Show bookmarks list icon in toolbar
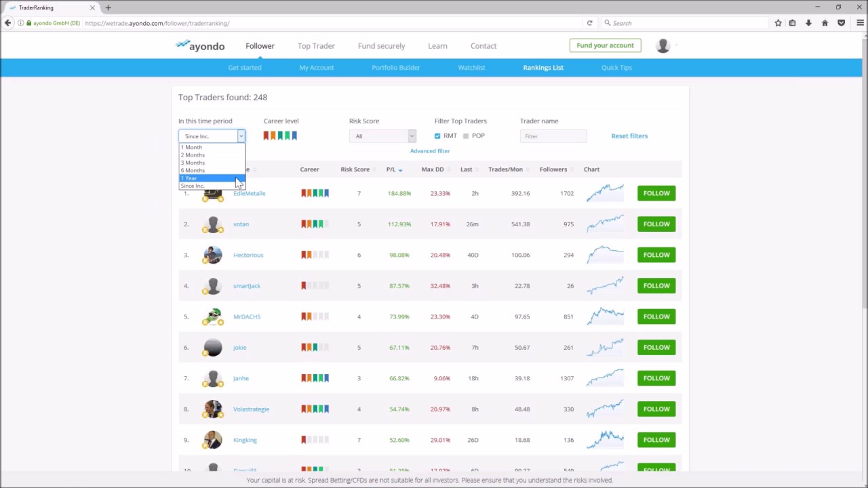 tap(792, 23)
